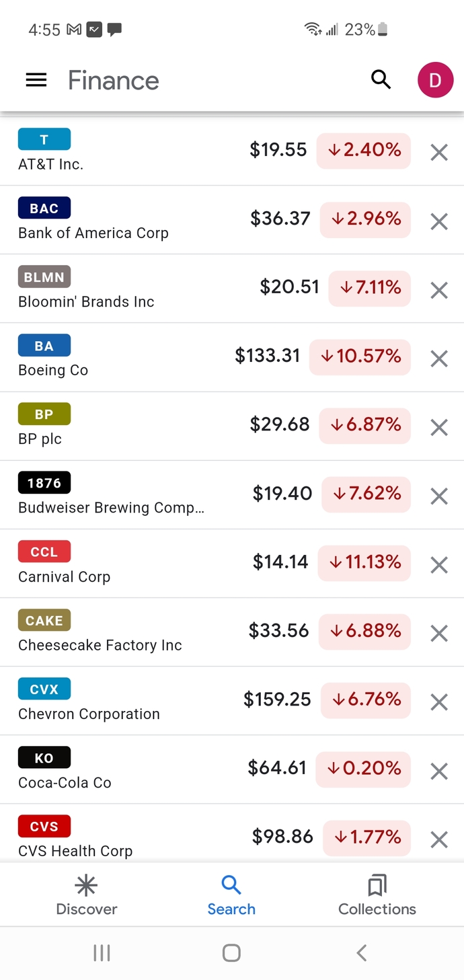This screenshot has height=980, width=464.
Task: Tap the Android recent apps button
Action: pos(102,952)
